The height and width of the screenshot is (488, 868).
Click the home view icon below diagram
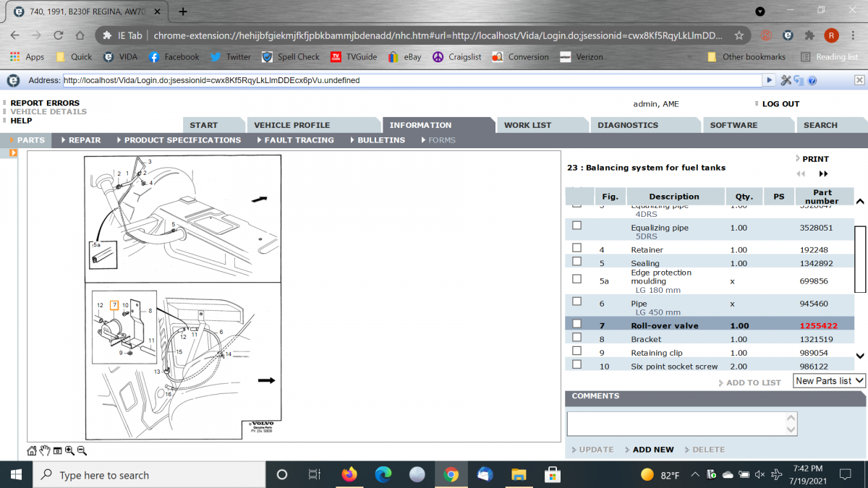pyautogui.click(x=32, y=450)
